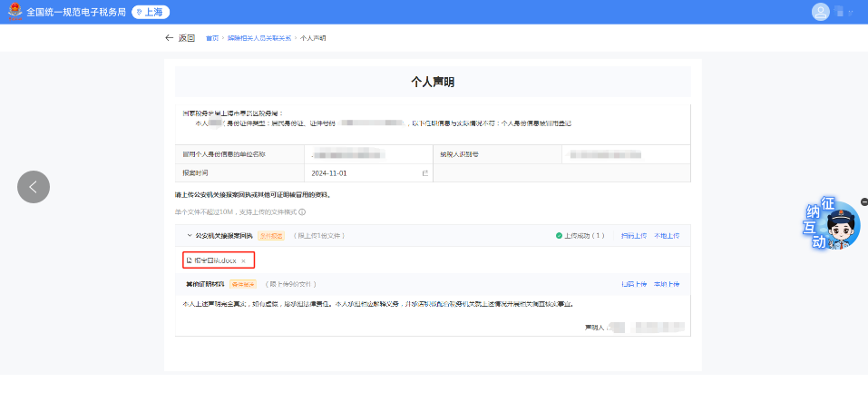Click the 报案时间 date field 2024-11-01

(363, 172)
